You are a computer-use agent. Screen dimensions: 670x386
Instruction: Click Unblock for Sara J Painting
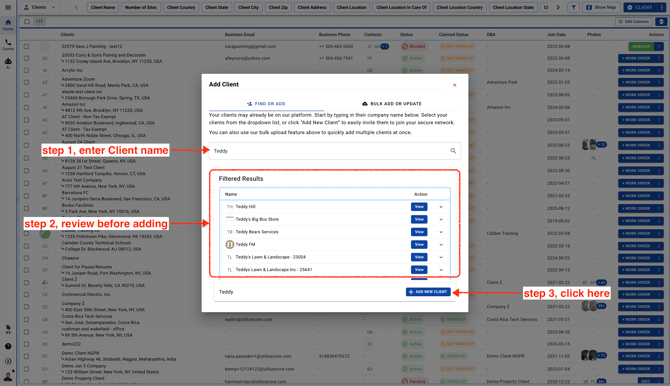tap(641, 46)
